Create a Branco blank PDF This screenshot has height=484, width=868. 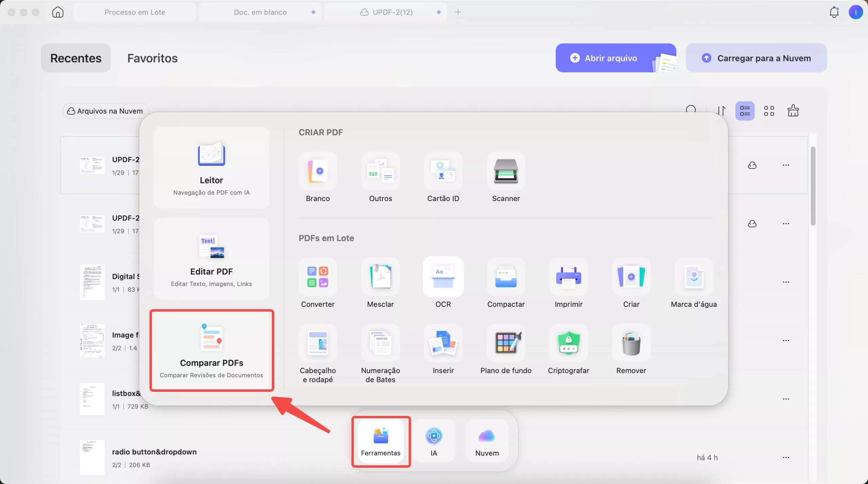click(x=317, y=171)
